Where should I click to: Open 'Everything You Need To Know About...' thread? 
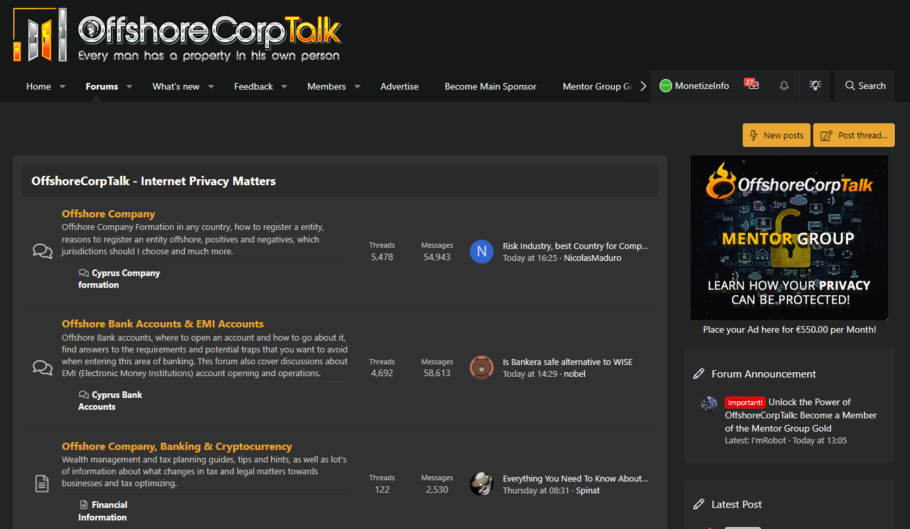pyautogui.click(x=575, y=479)
